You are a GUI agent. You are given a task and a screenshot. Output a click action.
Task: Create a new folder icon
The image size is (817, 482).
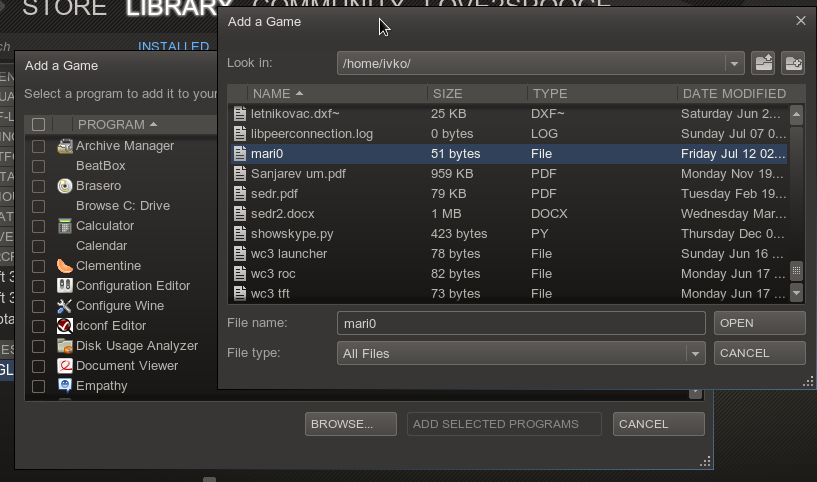[793, 64]
